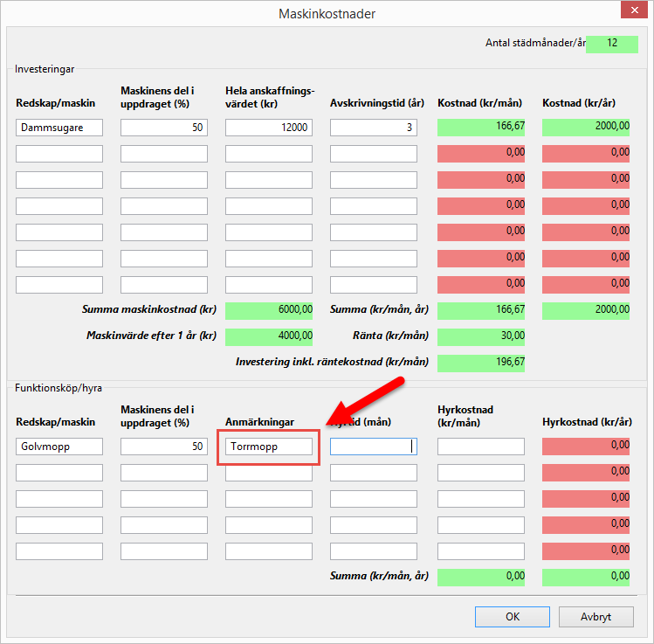Click the Ränta value 30,00
654x644 pixels.
480,336
